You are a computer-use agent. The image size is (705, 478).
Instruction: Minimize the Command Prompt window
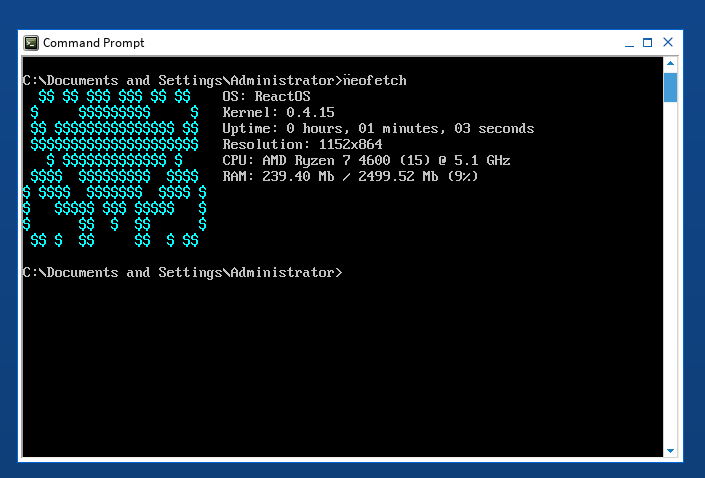coord(627,43)
